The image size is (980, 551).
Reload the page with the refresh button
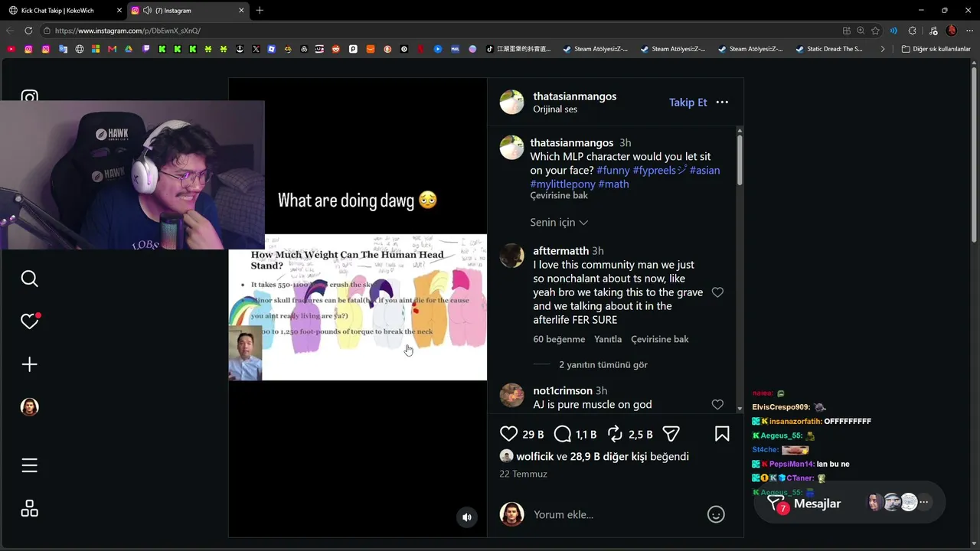28,31
